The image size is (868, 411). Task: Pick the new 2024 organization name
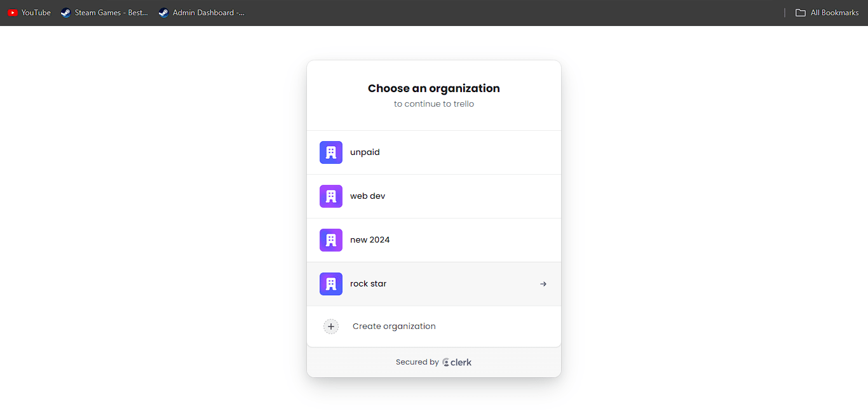(370, 240)
